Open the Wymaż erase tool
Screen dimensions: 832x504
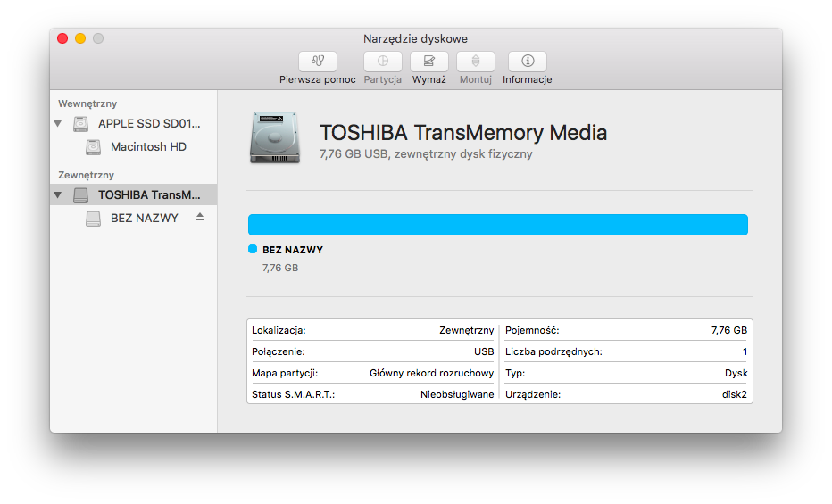[428, 62]
